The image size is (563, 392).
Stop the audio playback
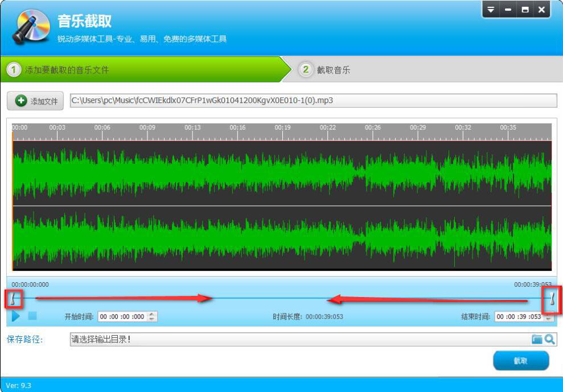pos(32,316)
